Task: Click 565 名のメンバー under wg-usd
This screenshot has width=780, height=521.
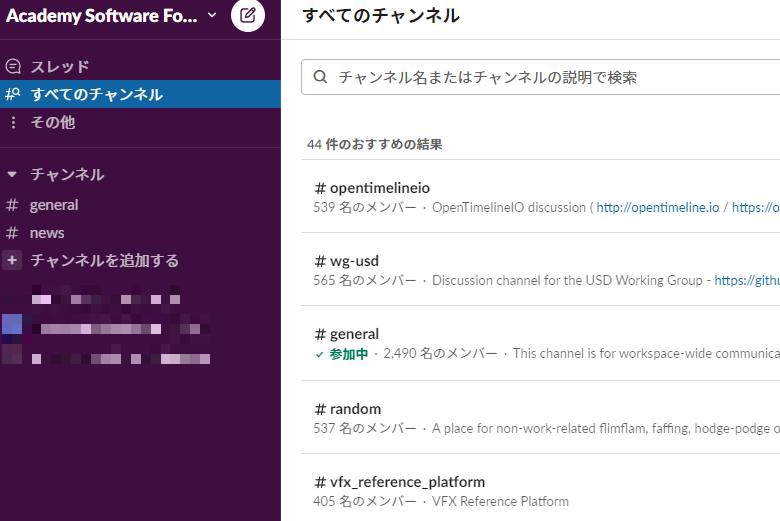Action: pos(365,280)
